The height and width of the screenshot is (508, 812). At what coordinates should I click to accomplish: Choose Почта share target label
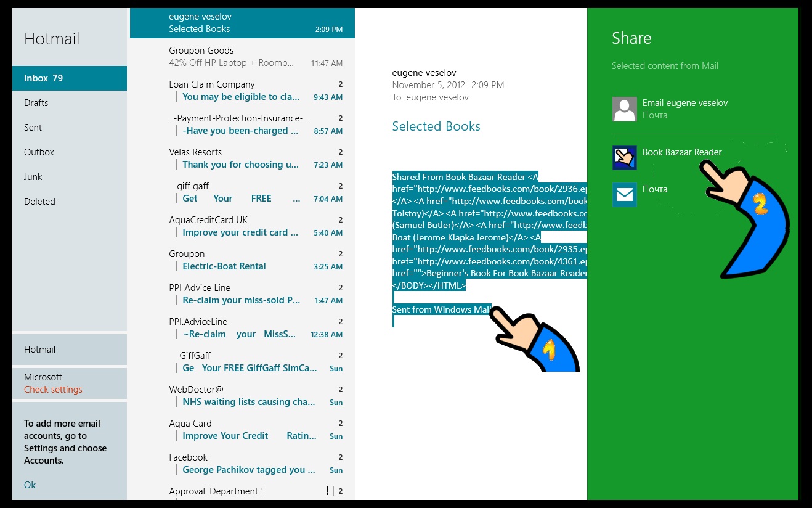(x=655, y=189)
